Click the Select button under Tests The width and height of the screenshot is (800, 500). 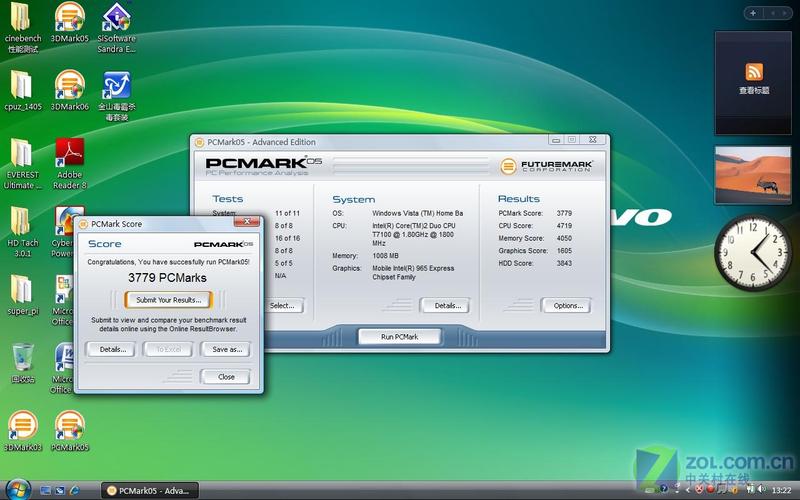tap(282, 306)
